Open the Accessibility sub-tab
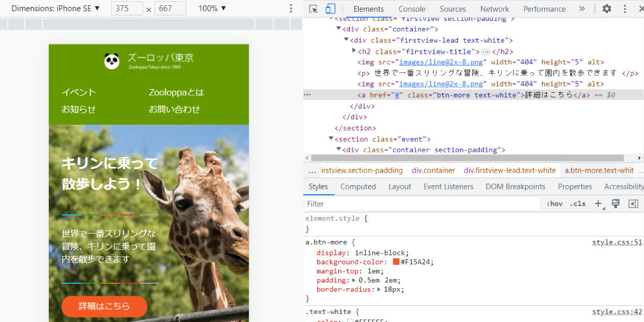The image size is (644, 322). pyautogui.click(x=624, y=187)
